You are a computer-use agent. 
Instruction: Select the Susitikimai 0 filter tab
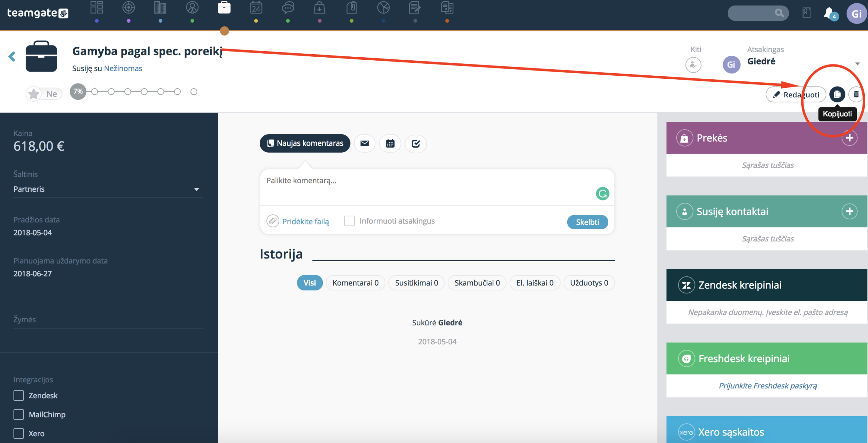[x=416, y=283]
